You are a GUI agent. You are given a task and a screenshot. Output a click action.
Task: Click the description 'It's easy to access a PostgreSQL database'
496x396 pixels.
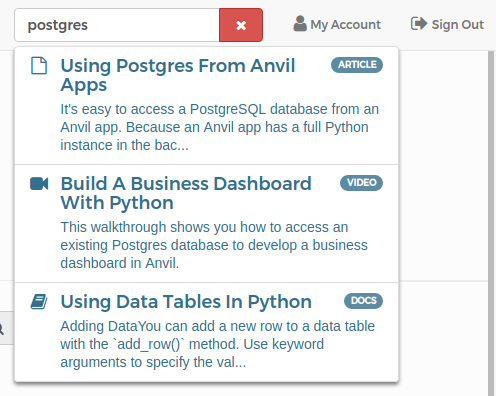pyautogui.click(x=219, y=127)
